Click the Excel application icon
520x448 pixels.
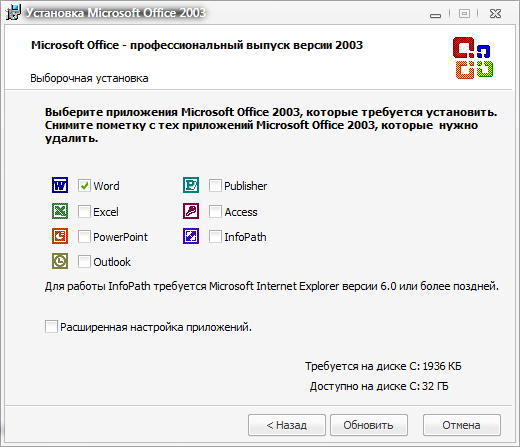[x=60, y=211]
